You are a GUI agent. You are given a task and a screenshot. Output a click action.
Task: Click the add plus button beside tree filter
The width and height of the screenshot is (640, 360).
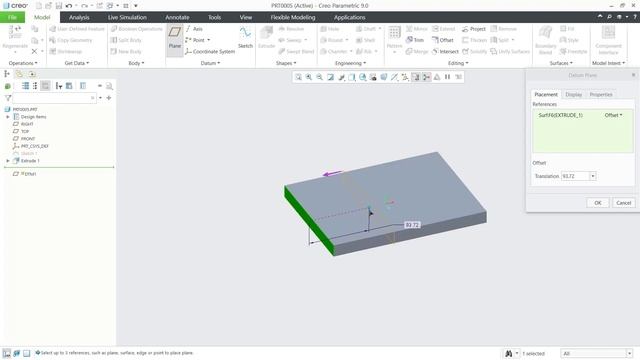coord(109,98)
